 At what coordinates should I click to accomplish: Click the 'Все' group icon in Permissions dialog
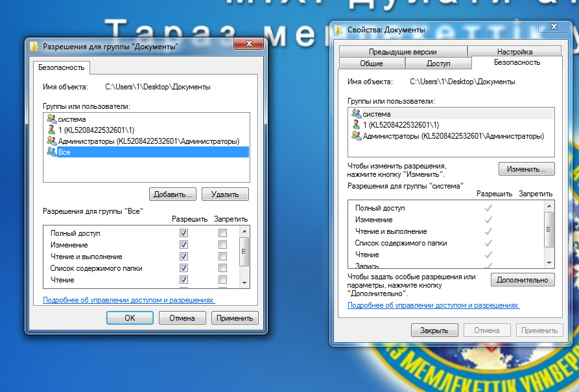[x=51, y=152]
